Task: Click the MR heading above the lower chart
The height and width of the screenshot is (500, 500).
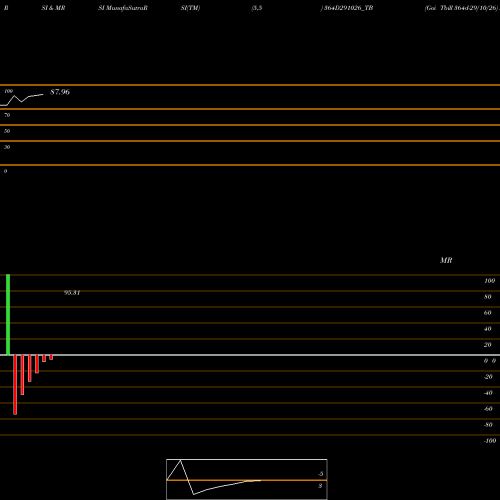Action: 446,260
